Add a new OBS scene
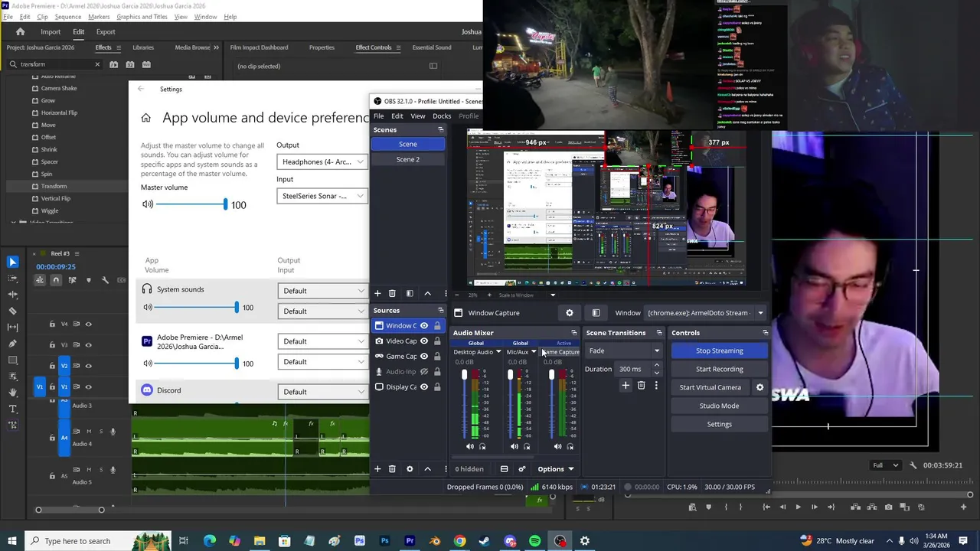Viewport: 980px width, 551px height. 377,293
